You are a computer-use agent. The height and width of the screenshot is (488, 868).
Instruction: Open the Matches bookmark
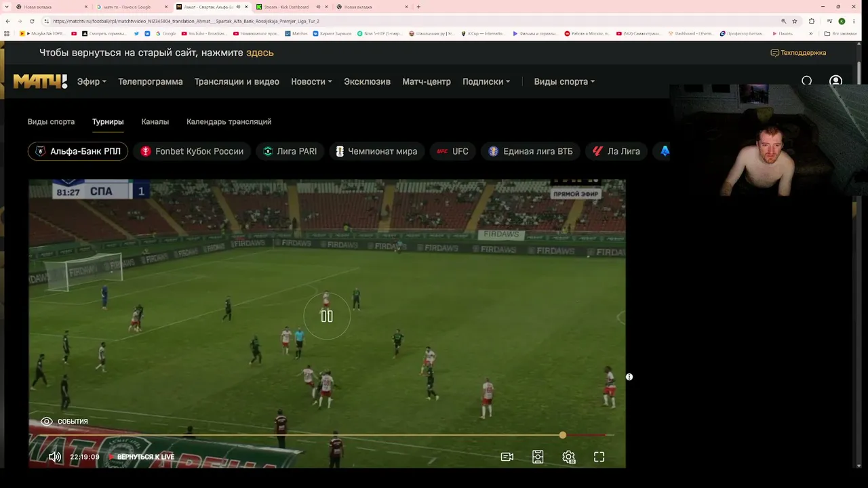tap(296, 33)
